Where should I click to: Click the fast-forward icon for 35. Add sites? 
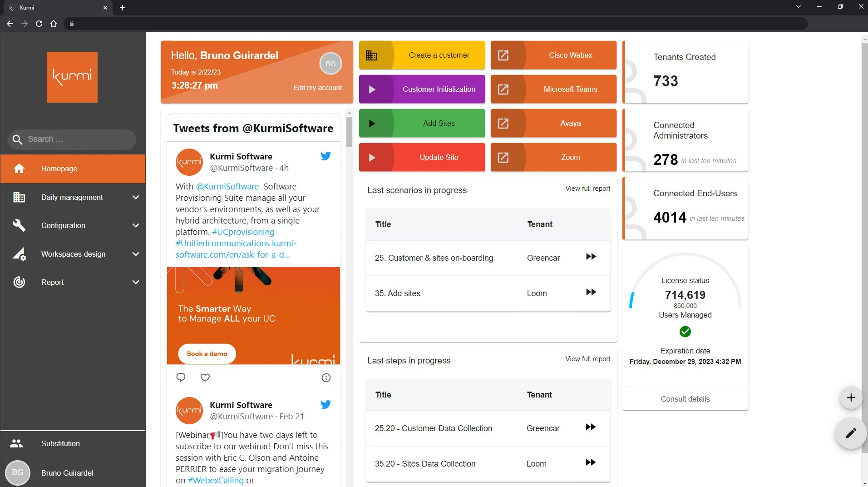pyautogui.click(x=591, y=292)
